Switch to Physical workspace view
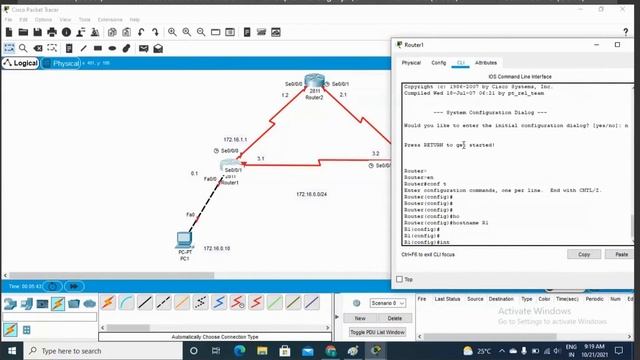This screenshot has width=640, height=360. coord(61,63)
